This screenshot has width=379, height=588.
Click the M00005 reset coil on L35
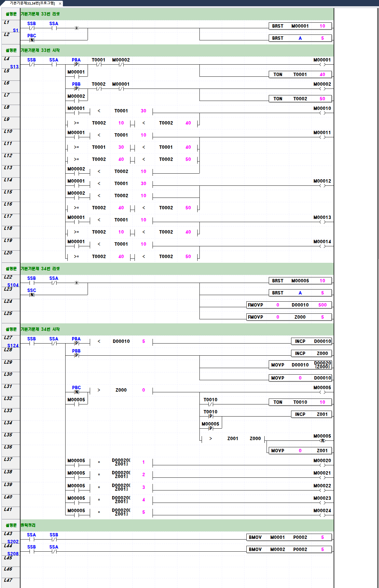[x=322, y=440]
